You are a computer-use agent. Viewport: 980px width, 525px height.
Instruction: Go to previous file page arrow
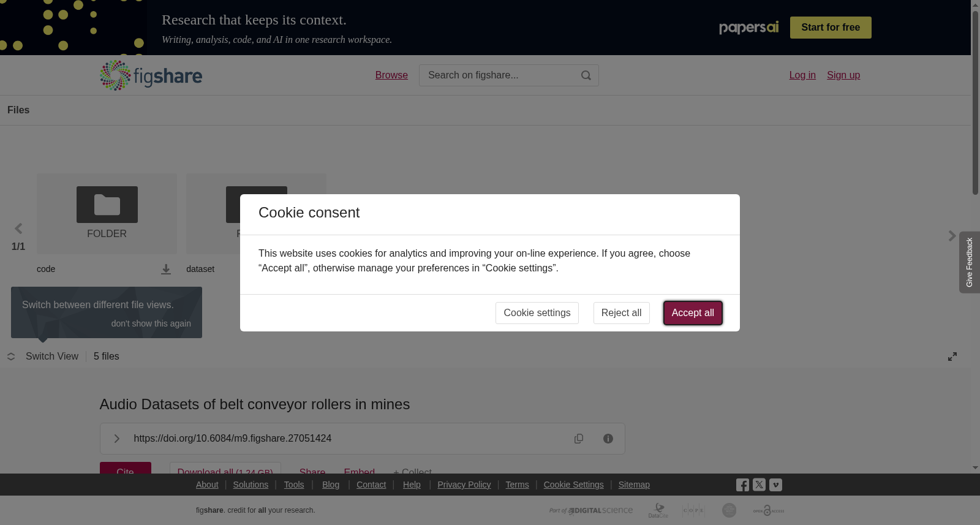coord(18,229)
